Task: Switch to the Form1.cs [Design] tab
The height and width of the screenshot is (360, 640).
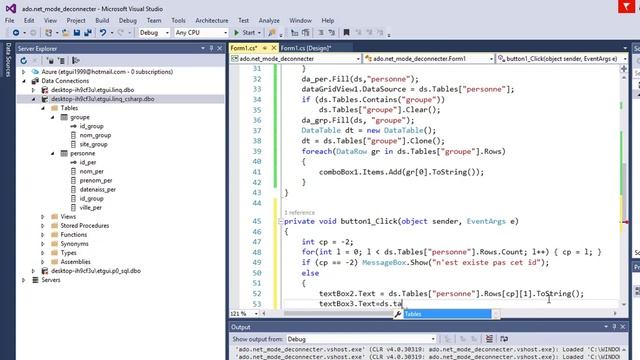Action: 306,48
